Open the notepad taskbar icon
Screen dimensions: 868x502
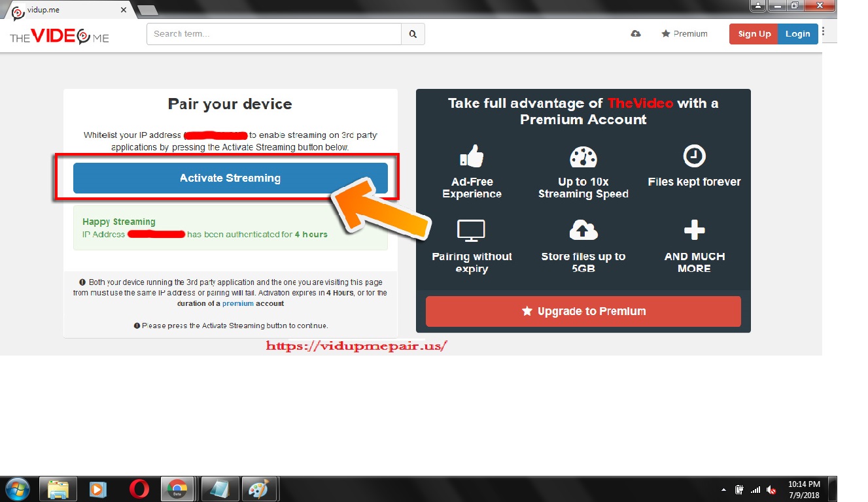[219, 489]
